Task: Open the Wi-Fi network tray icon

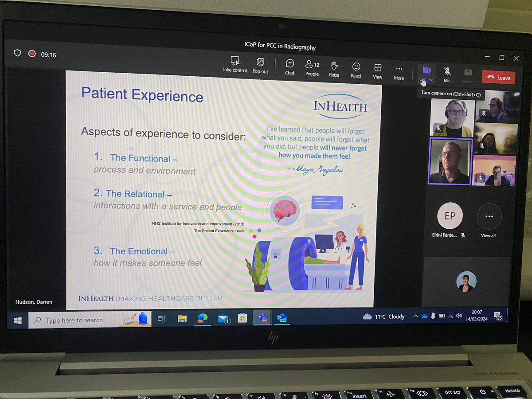Action: pyautogui.click(x=451, y=316)
